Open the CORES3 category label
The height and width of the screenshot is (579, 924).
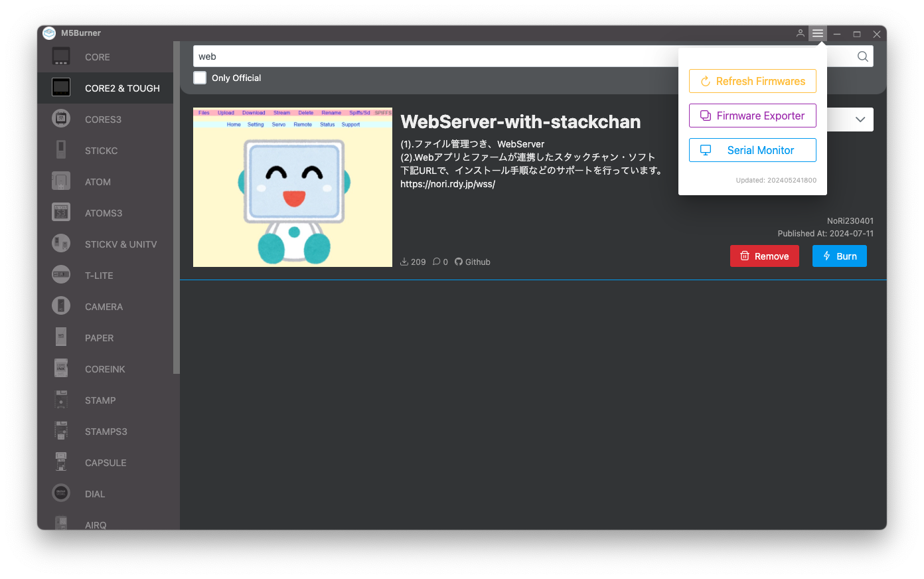(x=103, y=120)
